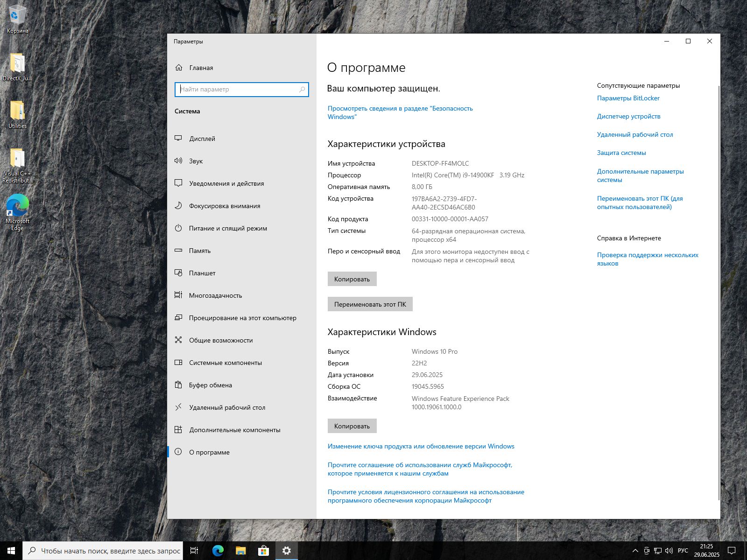Viewport: 747px width, 560px height.
Task: Open Microsoft software license terms link
Action: point(426,496)
